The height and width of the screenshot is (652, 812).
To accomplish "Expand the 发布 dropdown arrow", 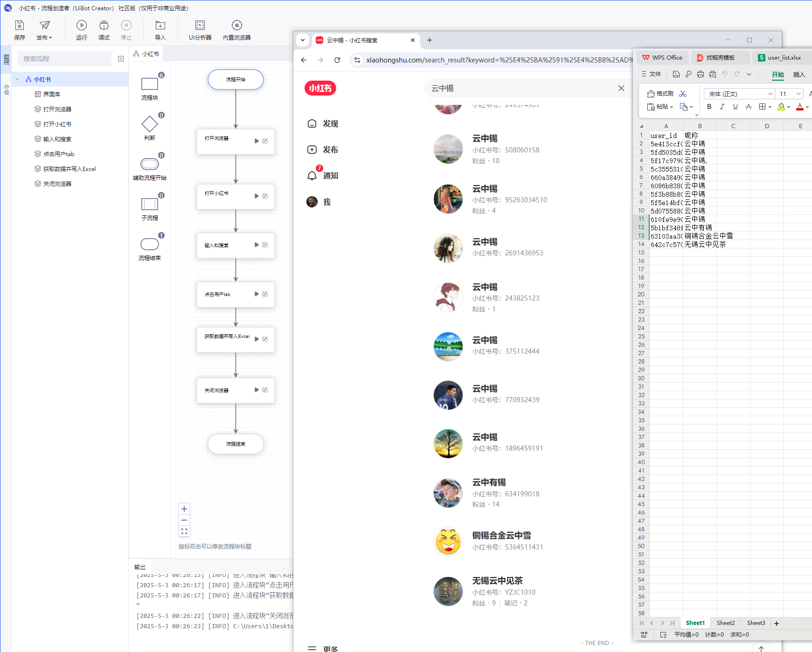I will pyautogui.click(x=50, y=38).
